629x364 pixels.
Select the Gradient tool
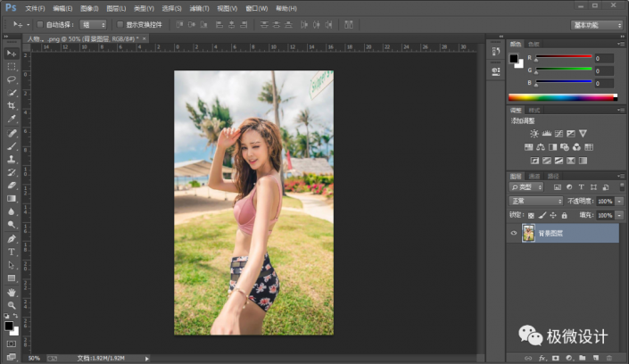12,199
